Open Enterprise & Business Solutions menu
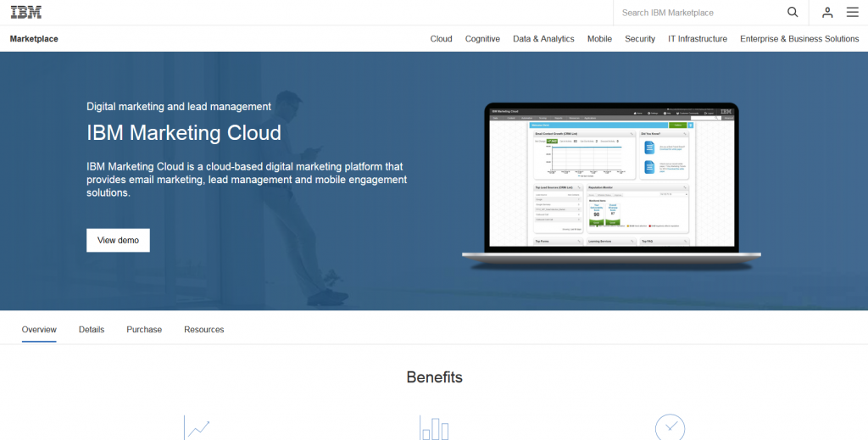This screenshot has width=868, height=440. pos(799,39)
